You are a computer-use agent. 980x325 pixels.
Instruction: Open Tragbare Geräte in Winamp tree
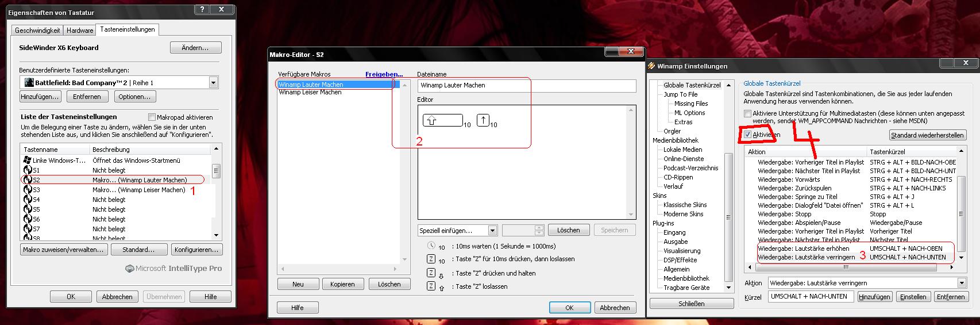tap(686, 288)
